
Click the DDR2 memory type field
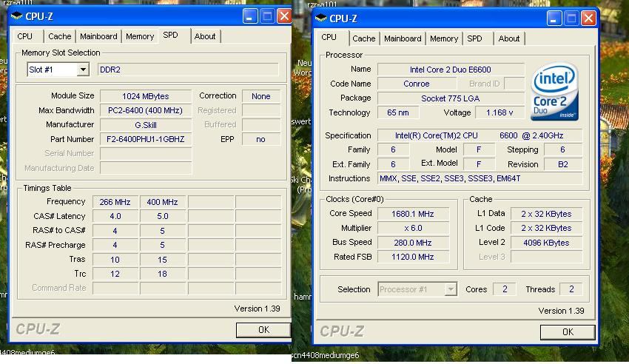pos(188,70)
